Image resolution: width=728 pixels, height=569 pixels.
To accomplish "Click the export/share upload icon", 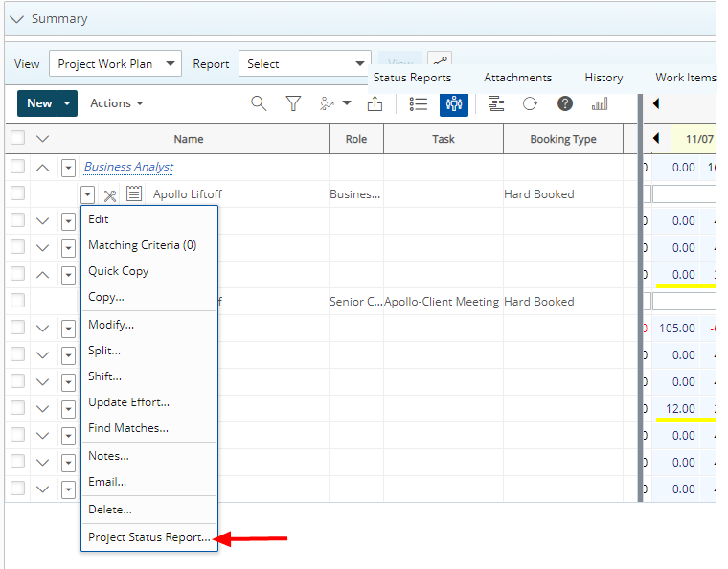I will pyautogui.click(x=375, y=103).
